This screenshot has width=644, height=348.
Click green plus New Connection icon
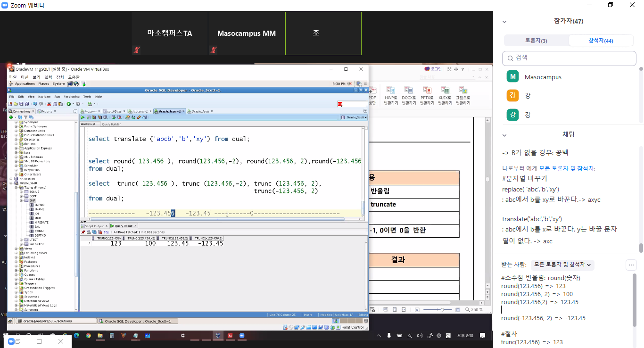(11, 117)
